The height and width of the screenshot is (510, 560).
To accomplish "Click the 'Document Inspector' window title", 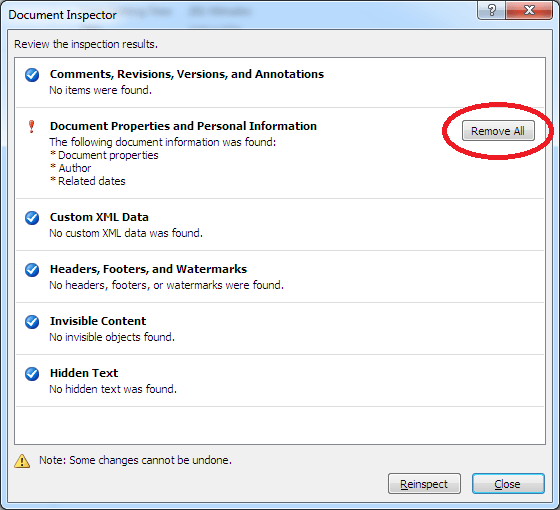I will 62,15.
